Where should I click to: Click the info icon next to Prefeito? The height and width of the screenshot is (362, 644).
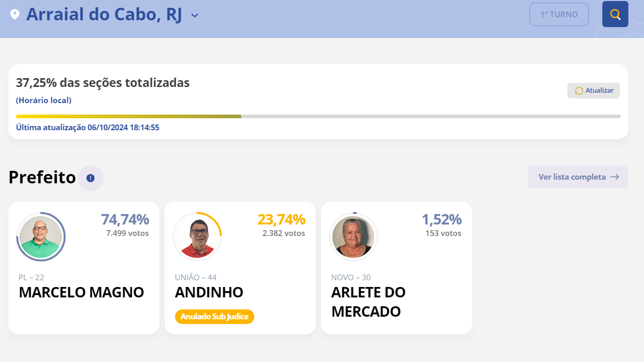91,178
